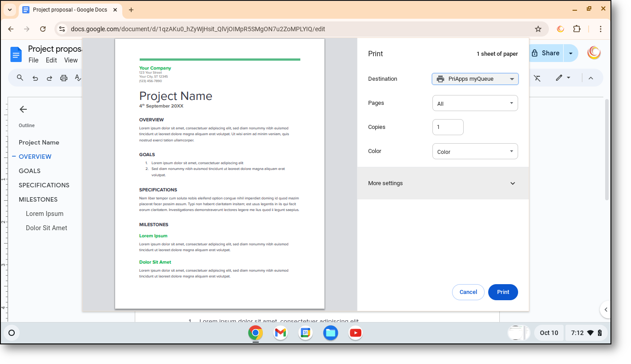The width and height of the screenshot is (631, 364).
Task: Open the Share options dropdown arrow
Action: (x=570, y=53)
